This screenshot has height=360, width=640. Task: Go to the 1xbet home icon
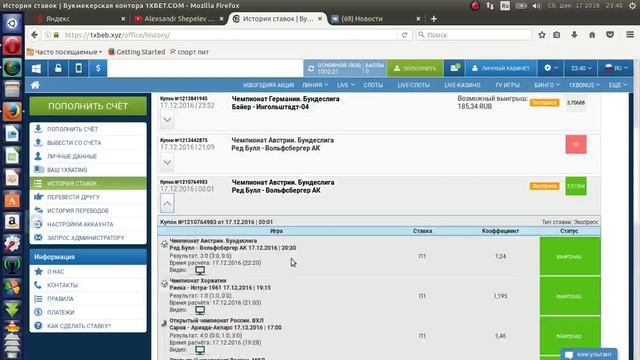click(x=36, y=85)
